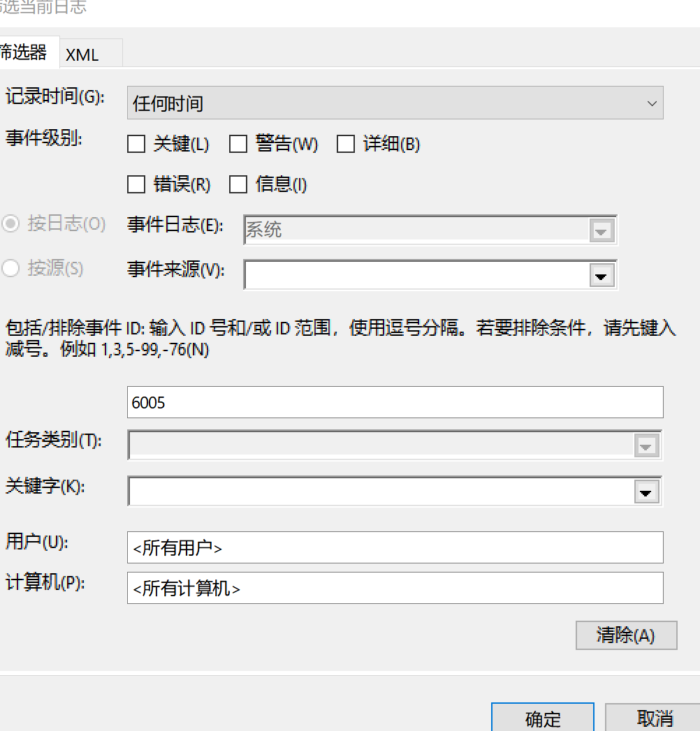Click the event ID field containing 6005

(x=395, y=402)
